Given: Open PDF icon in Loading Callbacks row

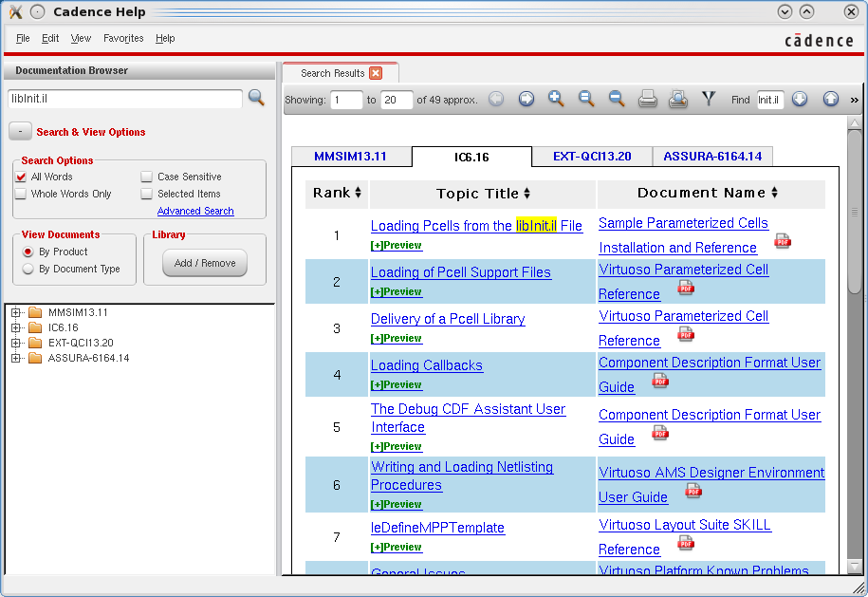Looking at the screenshot, I should point(660,381).
